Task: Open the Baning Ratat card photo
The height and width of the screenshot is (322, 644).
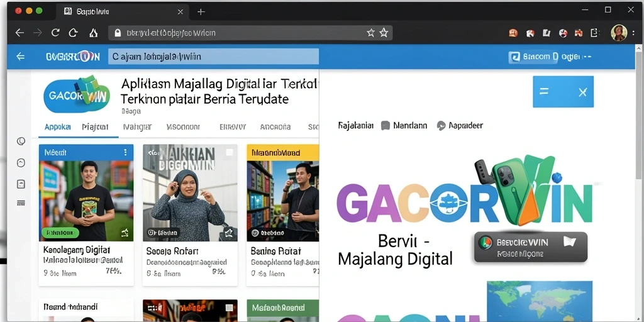Action: tap(283, 201)
